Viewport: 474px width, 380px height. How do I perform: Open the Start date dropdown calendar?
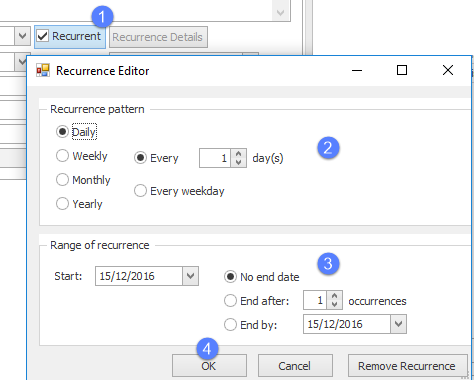[190, 276]
